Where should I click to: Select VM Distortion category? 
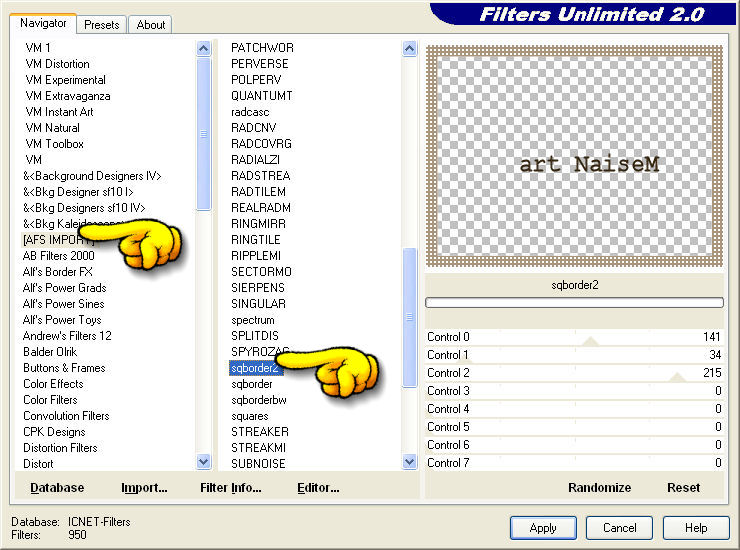pos(57,64)
